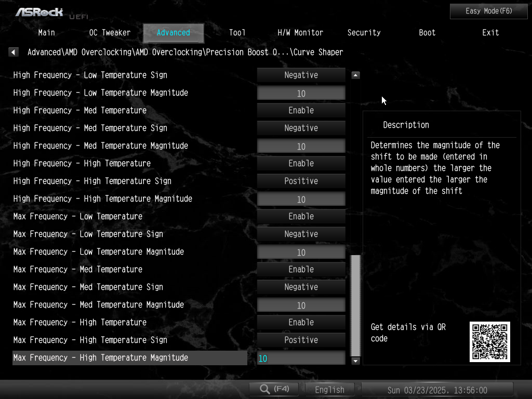Open Max Frequency High Temperature Enable dropdown
This screenshot has width=532, height=399.
point(301,322)
